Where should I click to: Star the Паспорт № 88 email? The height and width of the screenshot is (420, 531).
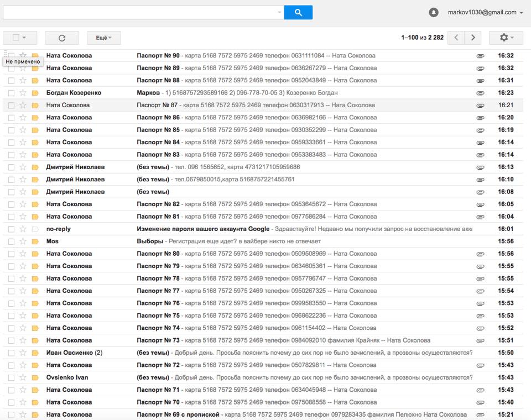point(23,80)
